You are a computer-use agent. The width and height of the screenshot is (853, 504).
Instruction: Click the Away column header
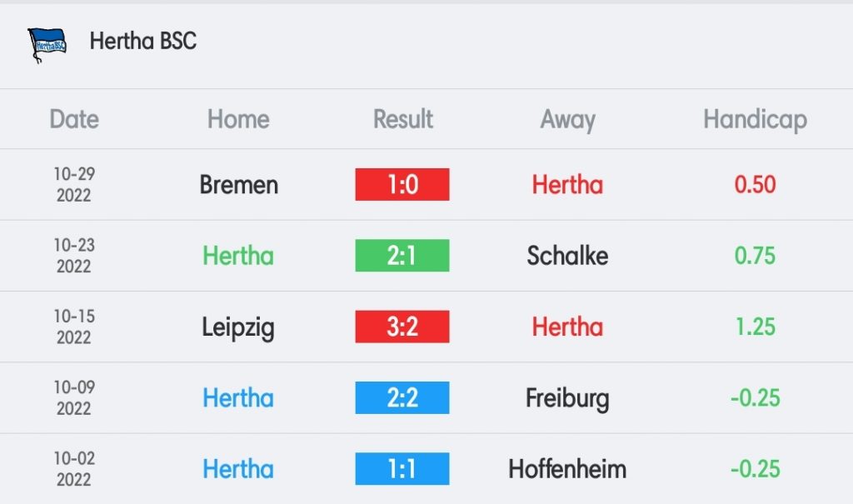click(567, 120)
